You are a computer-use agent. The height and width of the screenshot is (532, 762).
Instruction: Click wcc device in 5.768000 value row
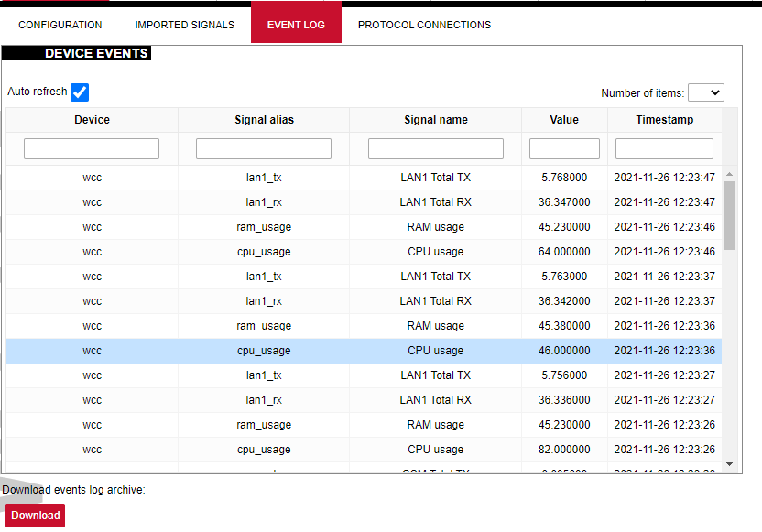click(x=92, y=178)
